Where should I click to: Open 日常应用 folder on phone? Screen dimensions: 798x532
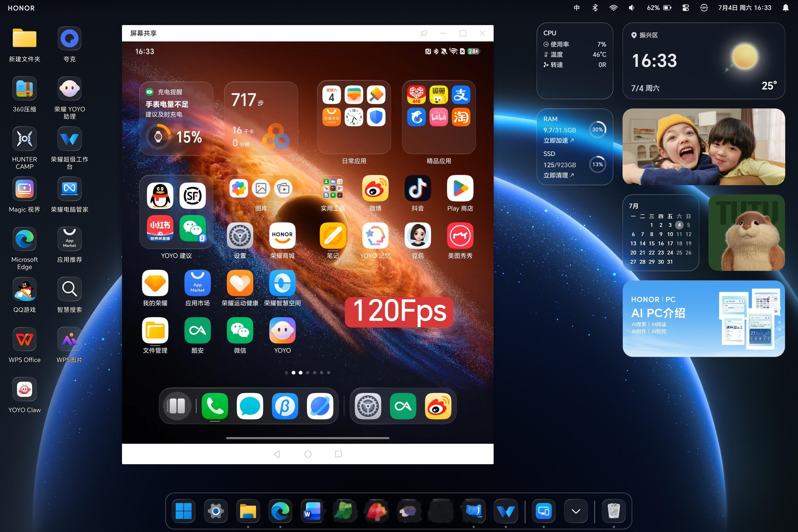(354, 117)
